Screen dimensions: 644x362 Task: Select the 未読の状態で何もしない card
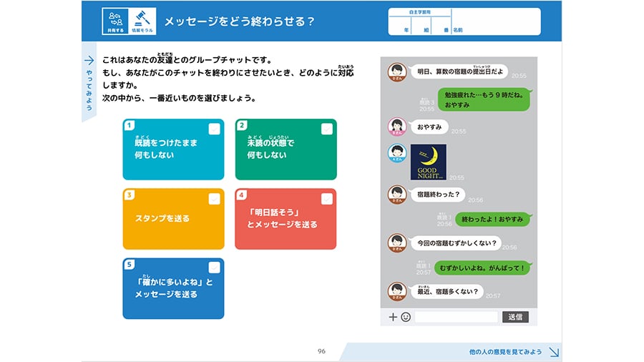(286, 150)
